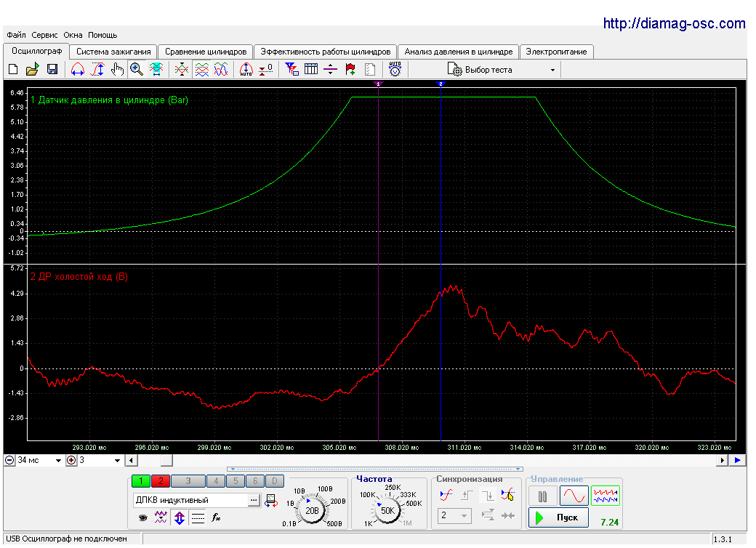Open the Файл menu
The height and width of the screenshot is (548, 756).
click(17, 35)
